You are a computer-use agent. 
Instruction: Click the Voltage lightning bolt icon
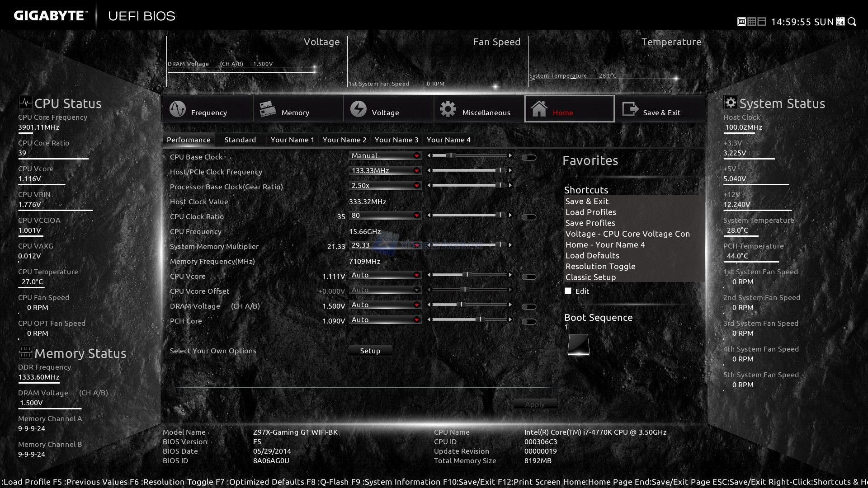click(x=358, y=109)
